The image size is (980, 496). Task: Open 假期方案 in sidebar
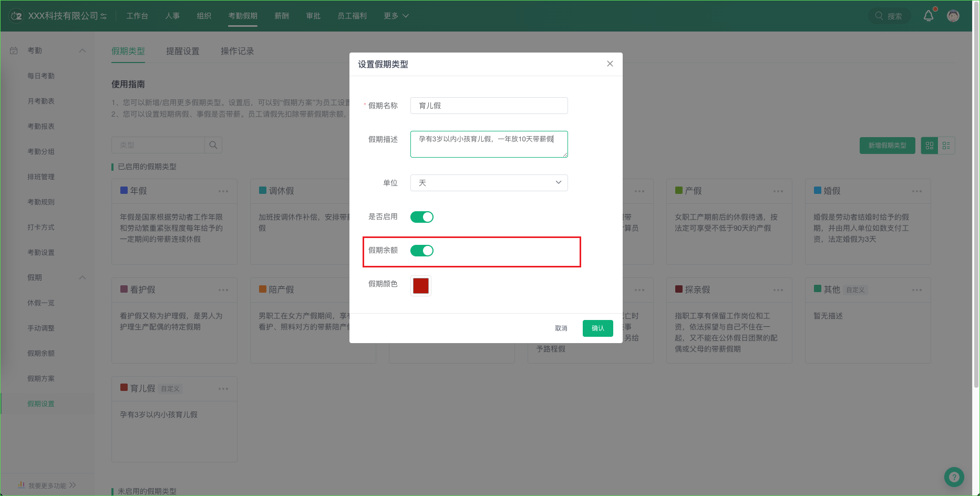point(41,378)
